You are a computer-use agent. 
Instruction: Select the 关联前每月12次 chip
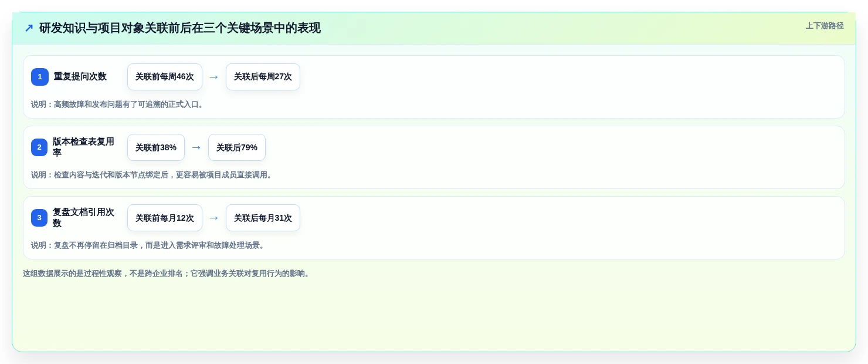(x=165, y=218)
